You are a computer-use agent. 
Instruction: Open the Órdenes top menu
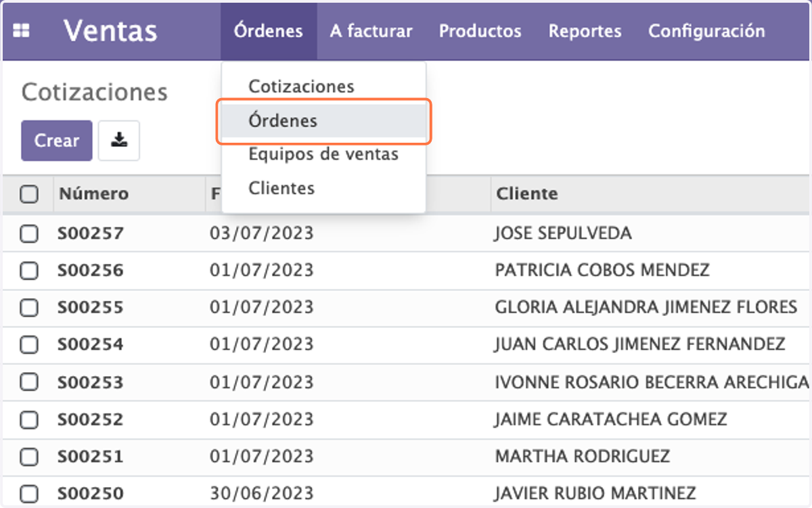tap(269, 31)
